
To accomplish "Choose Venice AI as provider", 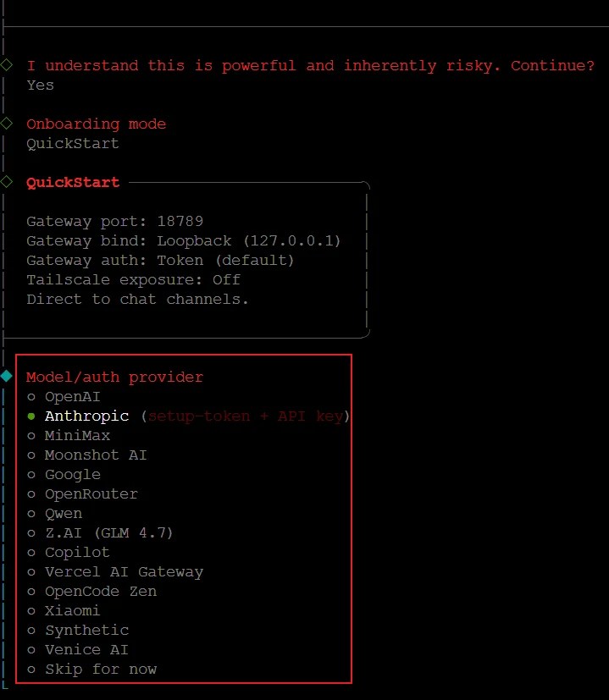I will point(86,649).
